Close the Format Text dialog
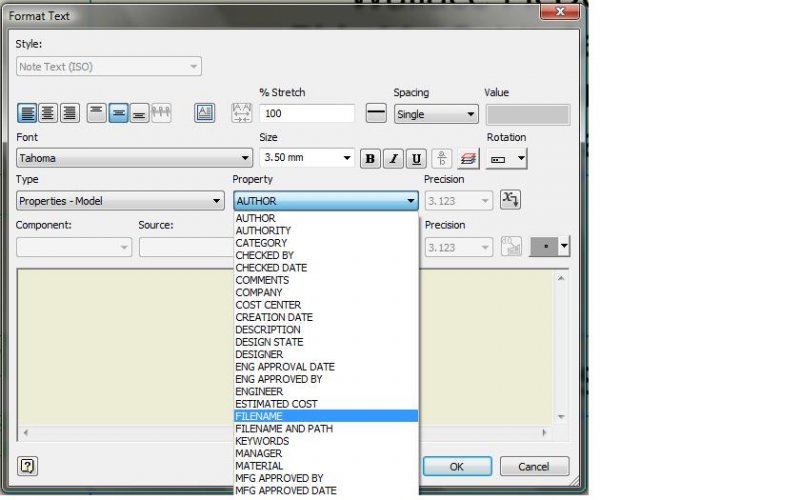This screenshot has height=500, width=800. 560,11
